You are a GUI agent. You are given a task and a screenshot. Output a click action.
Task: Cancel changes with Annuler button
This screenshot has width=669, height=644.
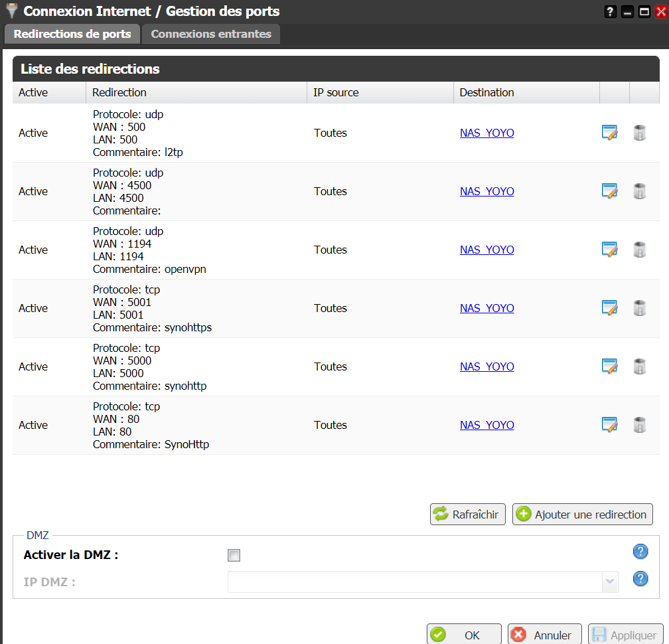(544, 635)
